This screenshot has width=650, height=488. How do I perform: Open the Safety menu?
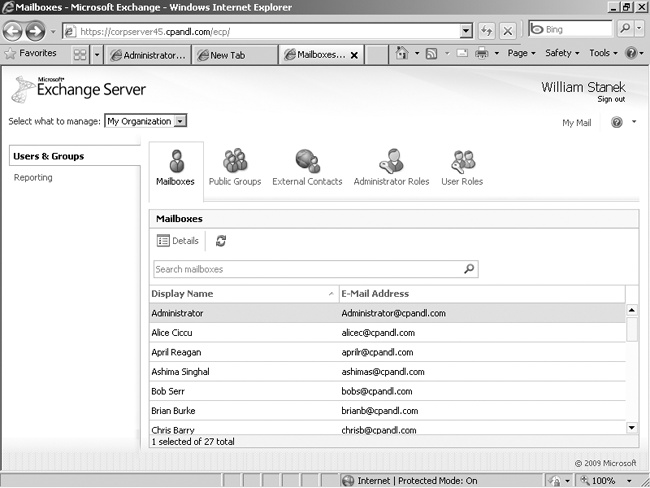click(562, 53)
